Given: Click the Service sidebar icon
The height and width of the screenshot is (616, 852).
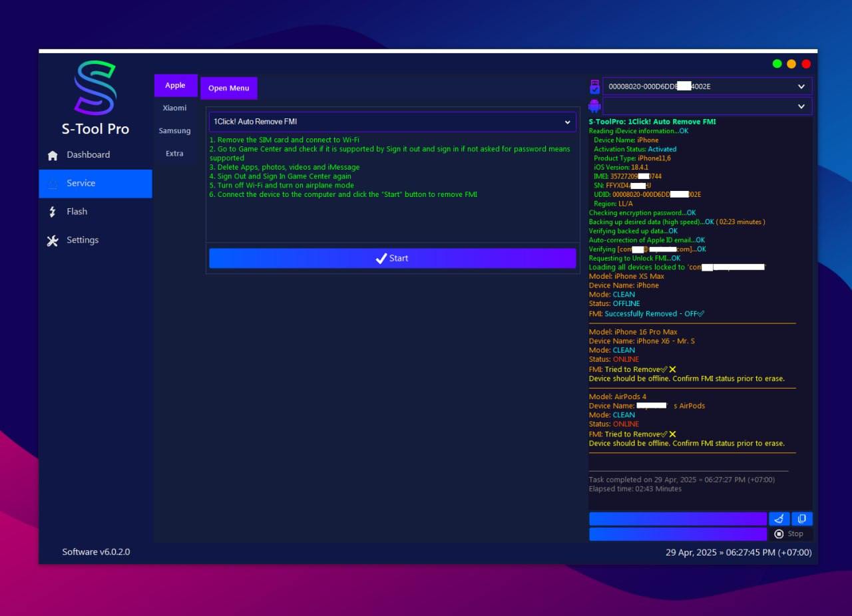Looking at the screenshot, I should (53, 184).
